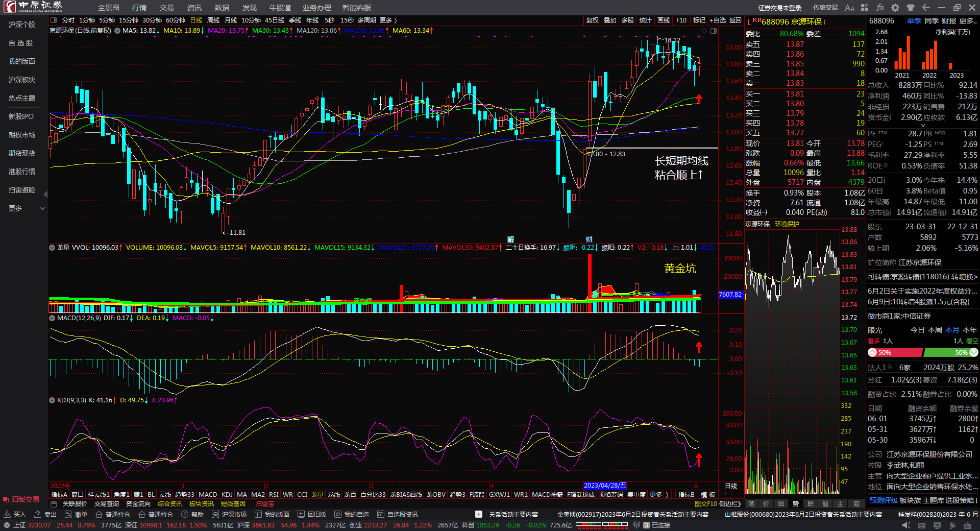Expand the chevron below 货币金 data row
Viewport: 980px width, 531px height.
point(923,126)
